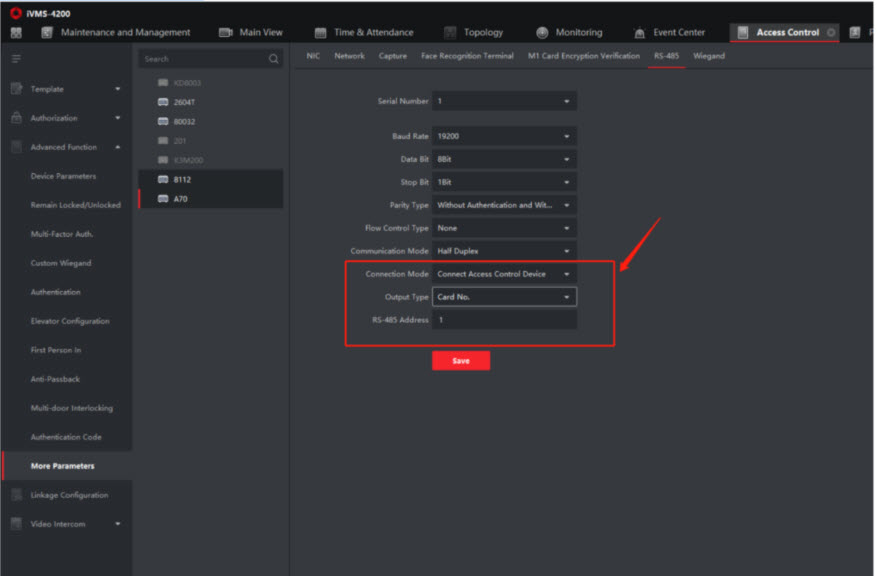Viewport: 877px width, 576px height.
Task: Open Anti-Passback settings
Action: click(55, 379)
